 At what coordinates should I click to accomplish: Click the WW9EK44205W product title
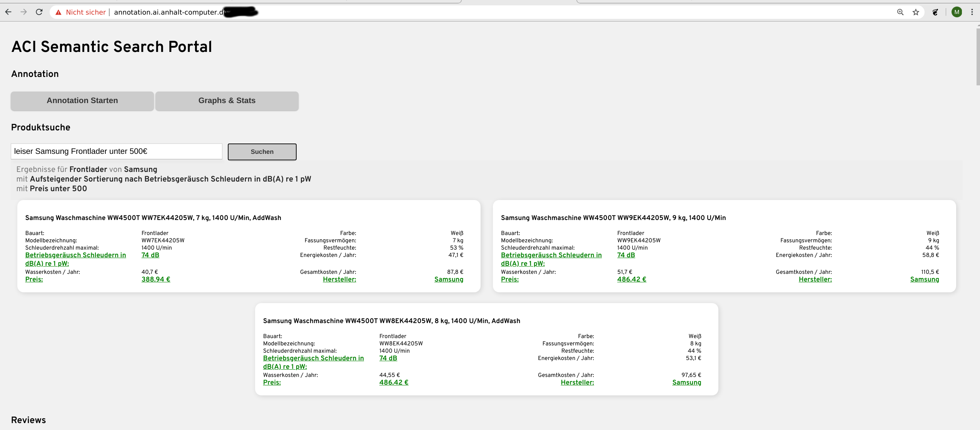[613, 218]
